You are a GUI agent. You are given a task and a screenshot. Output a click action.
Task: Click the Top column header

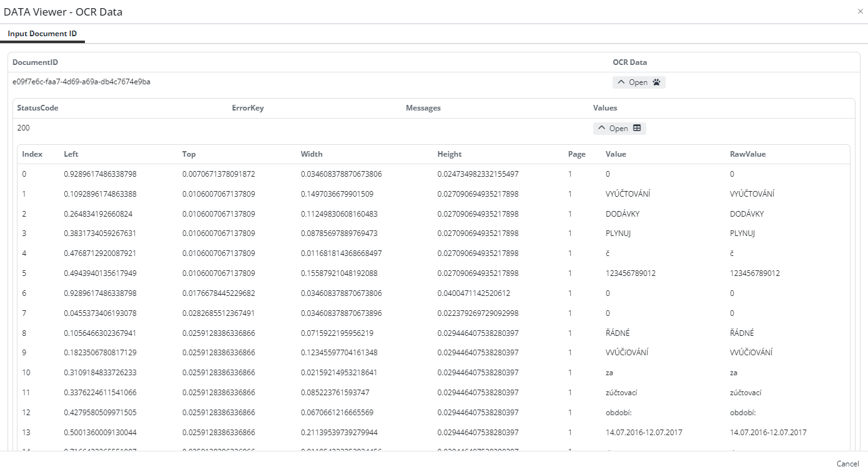click(189, 154)
